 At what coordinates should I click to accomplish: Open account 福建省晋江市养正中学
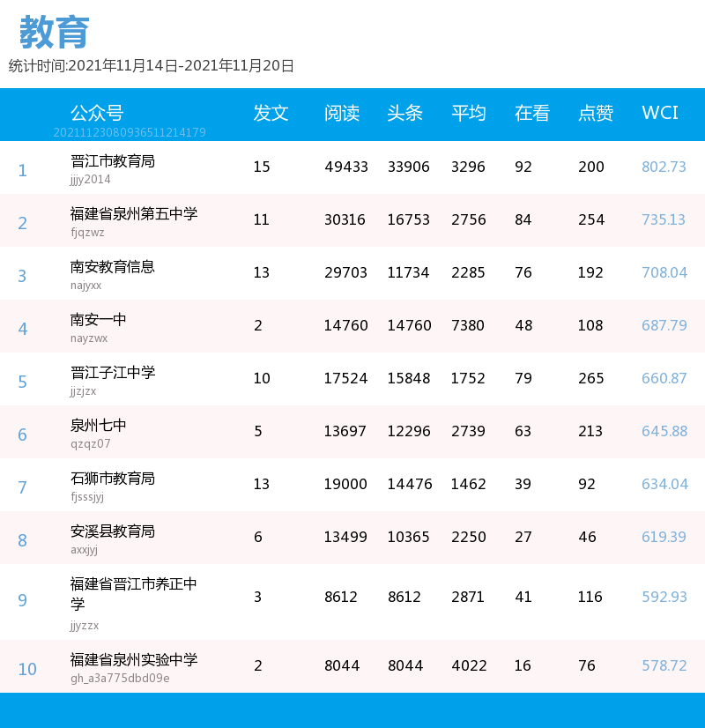[134, 594]
